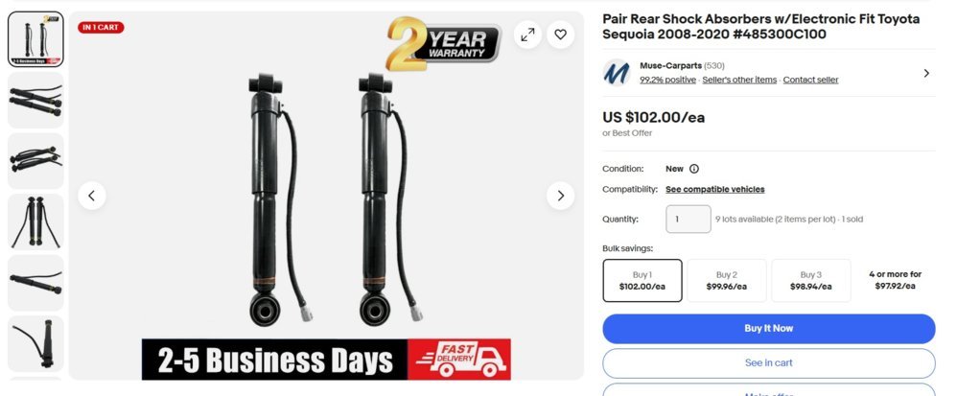Go to previous product image arrow
Screen dimensions: 980x396
coord(92,196)
